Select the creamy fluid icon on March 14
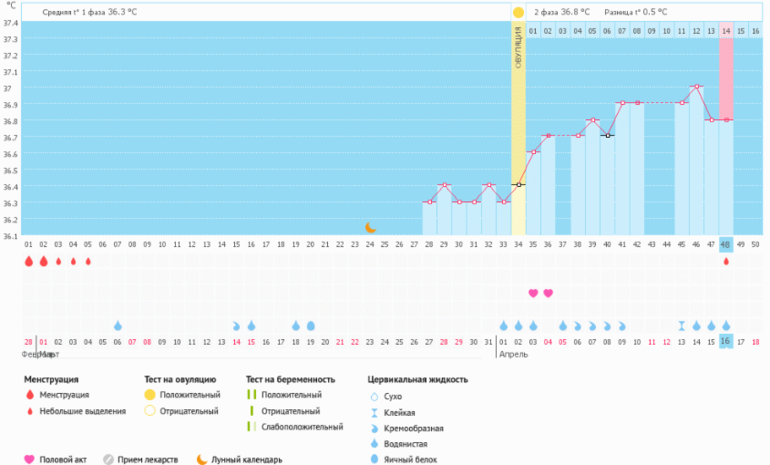 (236, 326)
